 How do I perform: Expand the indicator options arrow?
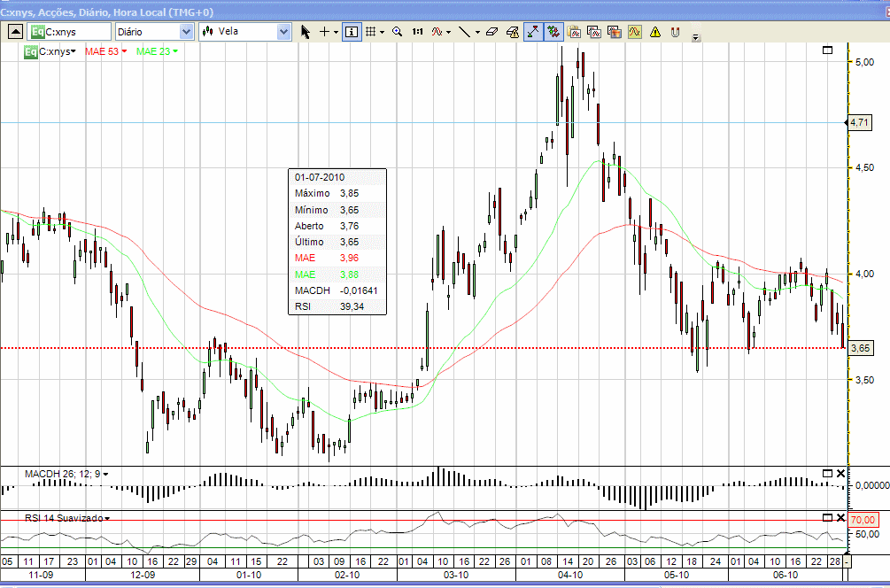(x=448, y=33)
